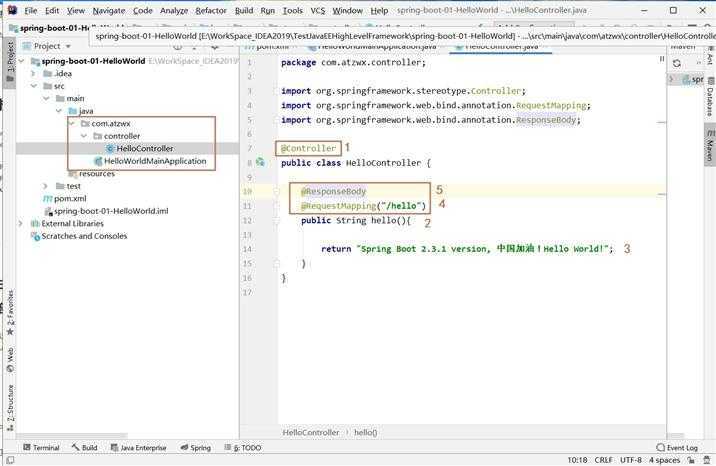Open the File menu
This screenshot has height=466, width=716.
pyautogui.click(x=31, y=10)
